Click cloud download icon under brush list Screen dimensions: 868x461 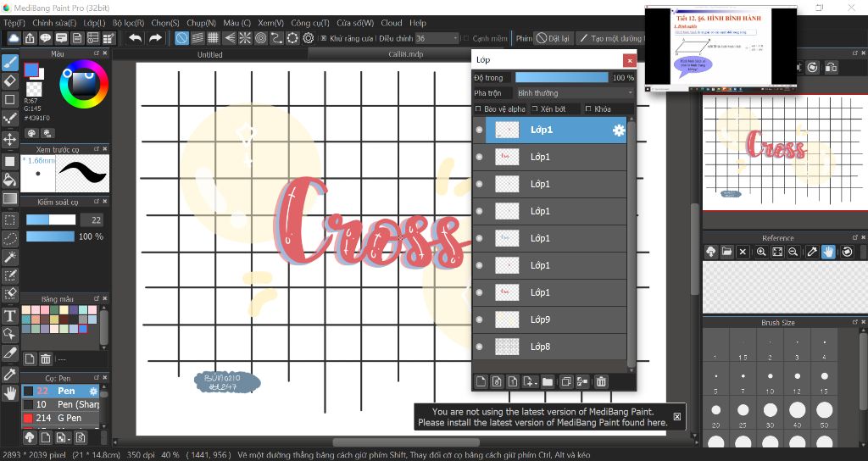pos(30,438)
